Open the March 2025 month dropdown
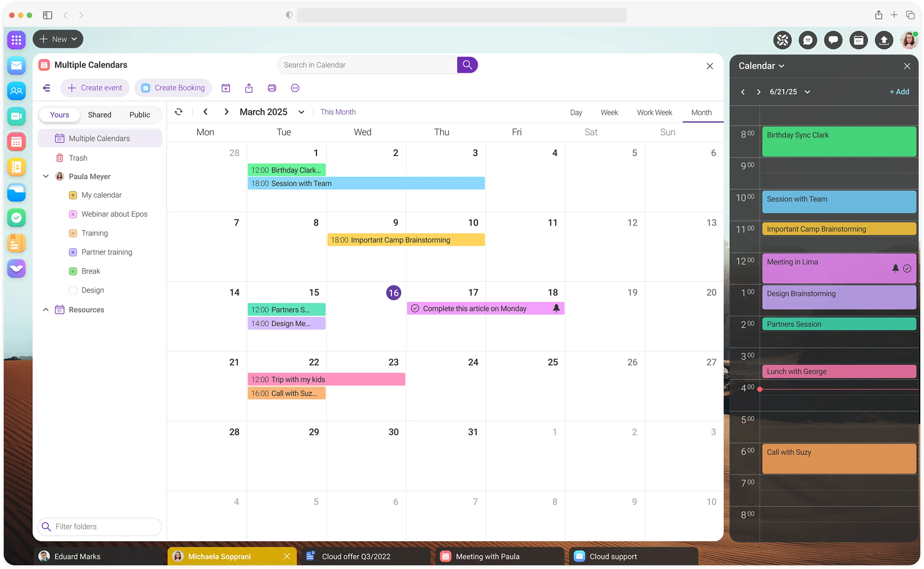The width and height of the screenshot is (924, 569). [301, 112]
